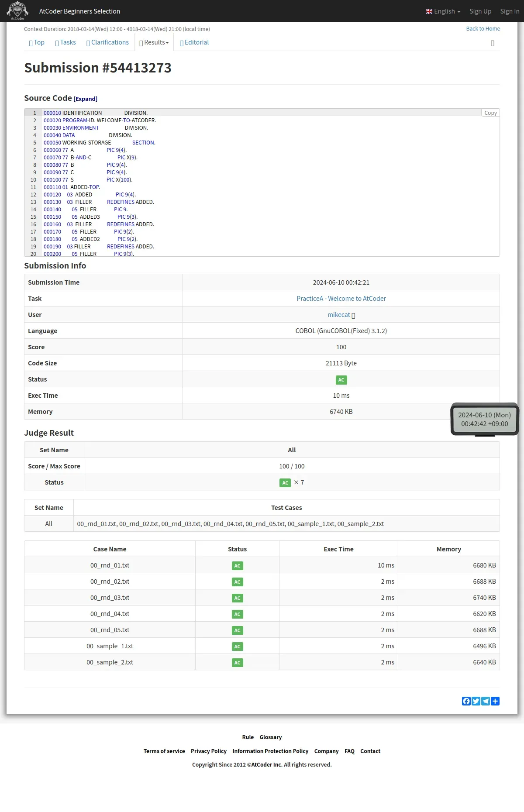
Task: Go Back to Home link
Action: [x=483, y=29]
